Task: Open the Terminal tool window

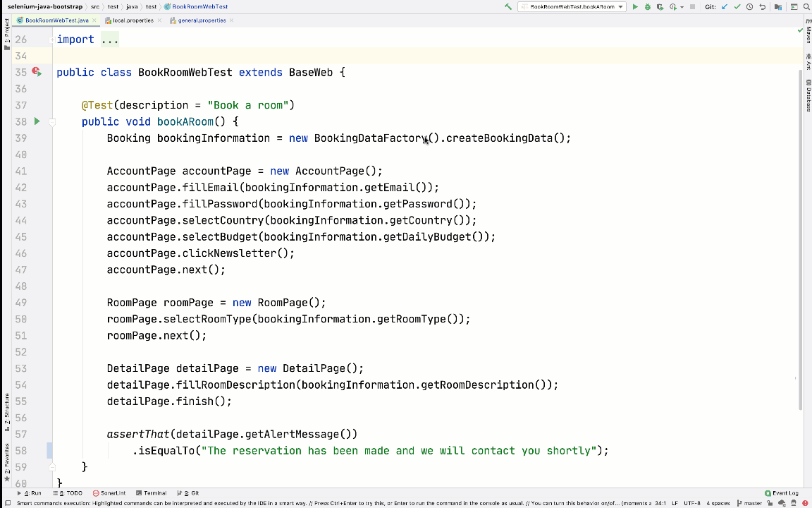Action: tap(152, 493)
